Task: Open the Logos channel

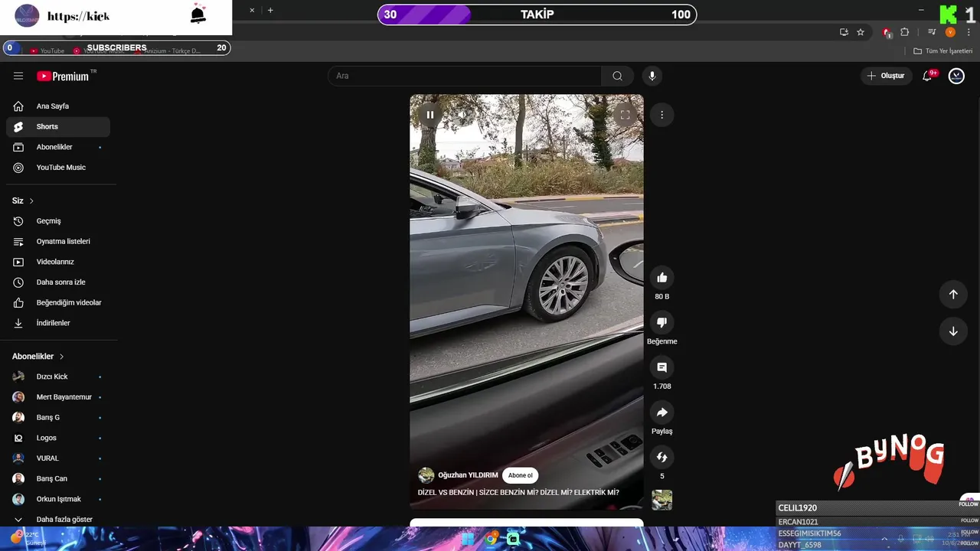Action: click(58, 438)
